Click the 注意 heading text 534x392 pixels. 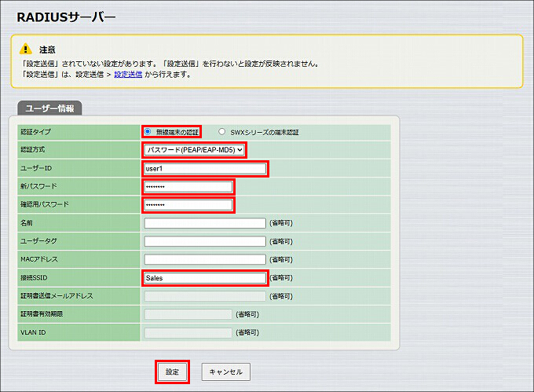pyautogui.click(x=47, y=49)
